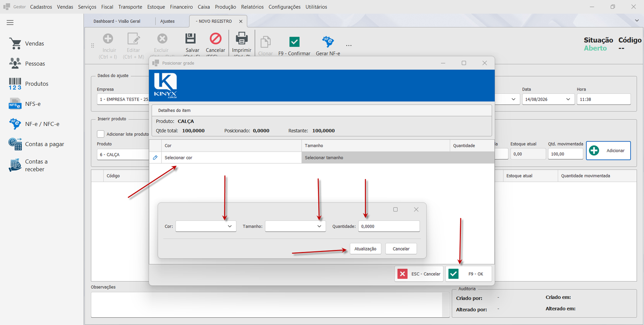Viewport: 644px width, 325px height.
Task: Open the Financeiro menu
Action: (181, 7)
